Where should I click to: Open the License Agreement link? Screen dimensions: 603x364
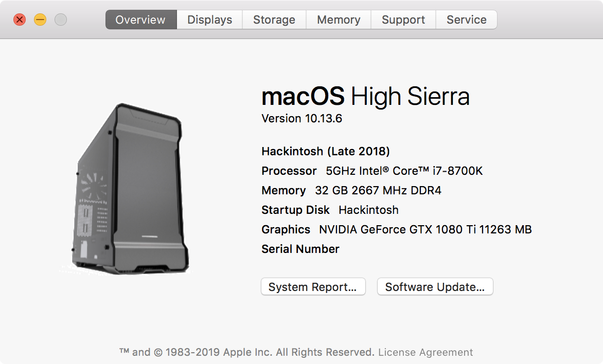pos(425,352)
